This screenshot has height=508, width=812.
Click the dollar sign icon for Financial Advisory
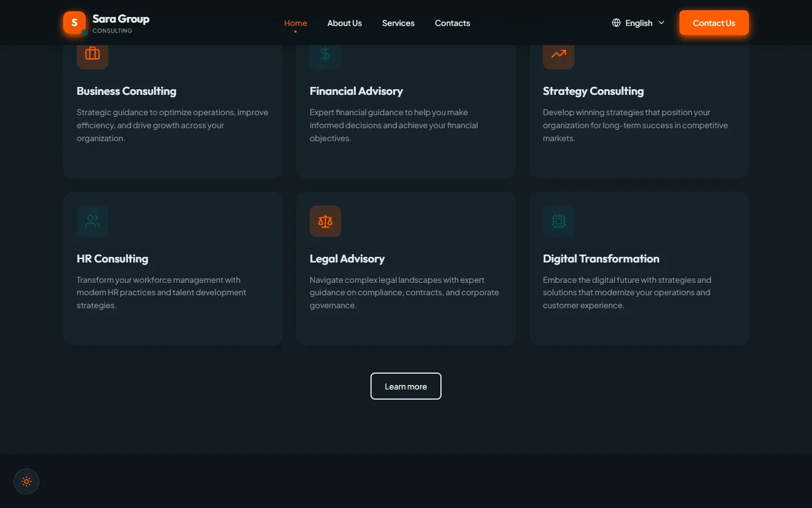coord(325,54)
